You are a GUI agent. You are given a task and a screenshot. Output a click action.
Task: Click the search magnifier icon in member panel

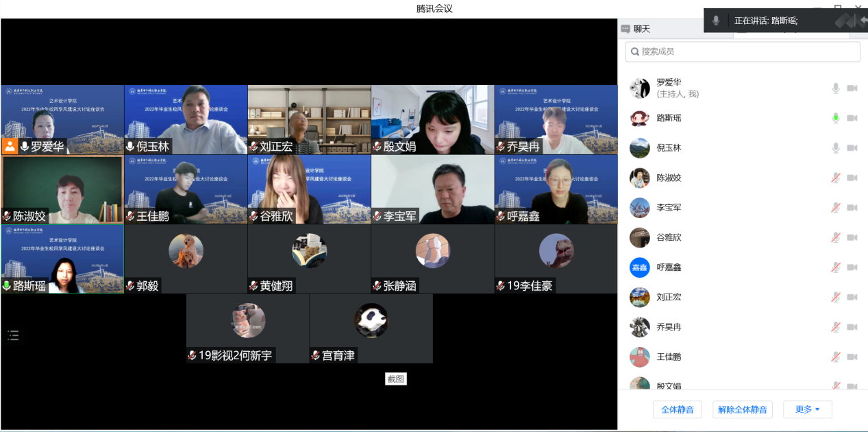(x=635, y=51)
